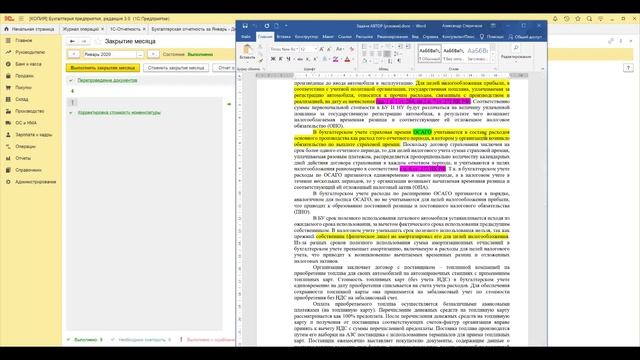Open period picker ellipsis button

click(140, 54)
